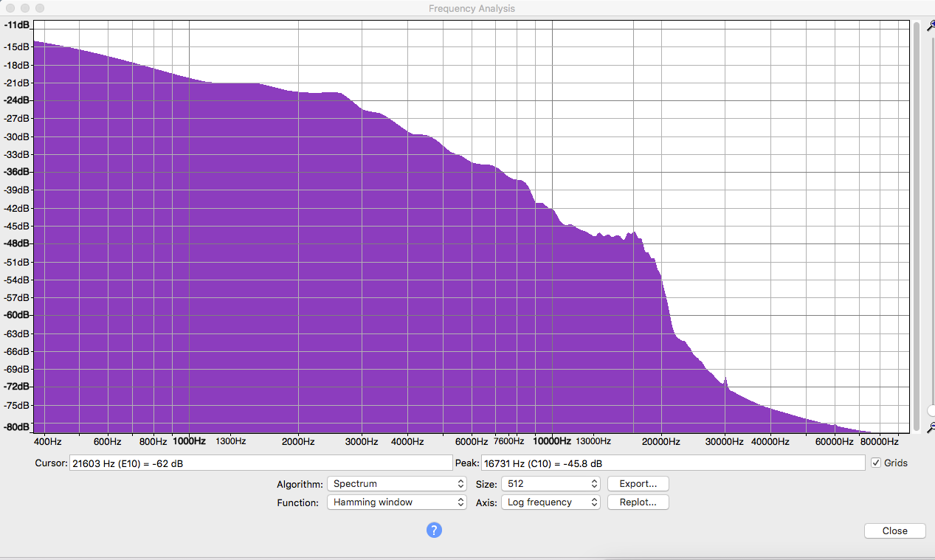Click the Export... button

click(638, 484)
